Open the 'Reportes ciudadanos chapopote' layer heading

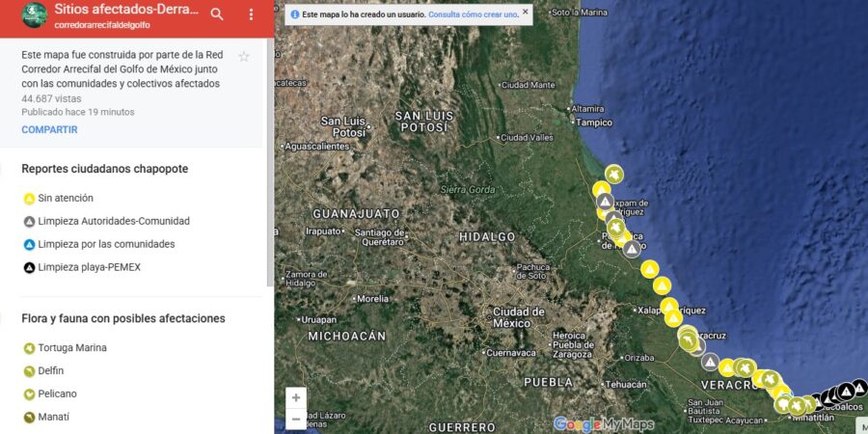coord(104,169)
